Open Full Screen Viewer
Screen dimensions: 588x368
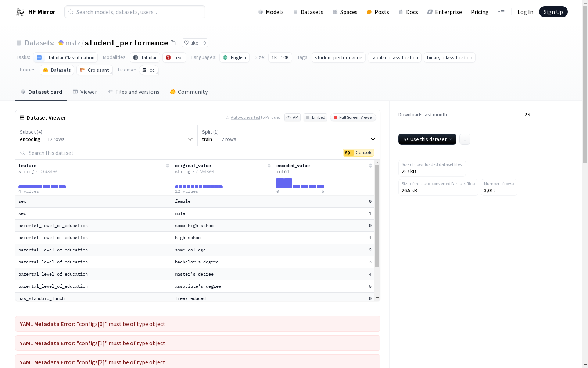pyautogui.click(x=353, y=117)
